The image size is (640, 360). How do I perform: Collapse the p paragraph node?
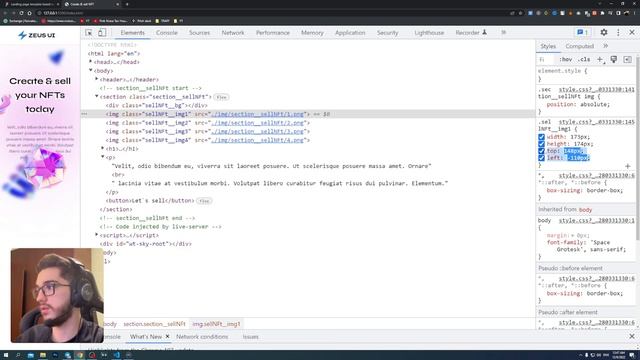pyautogui.click(x=103, y=157)
